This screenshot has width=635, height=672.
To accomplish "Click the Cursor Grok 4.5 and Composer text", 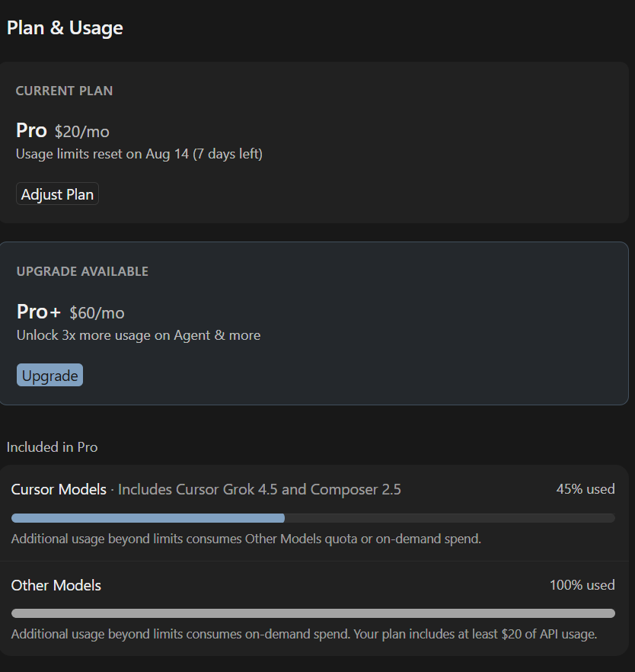I will click(x=260, y=489).
